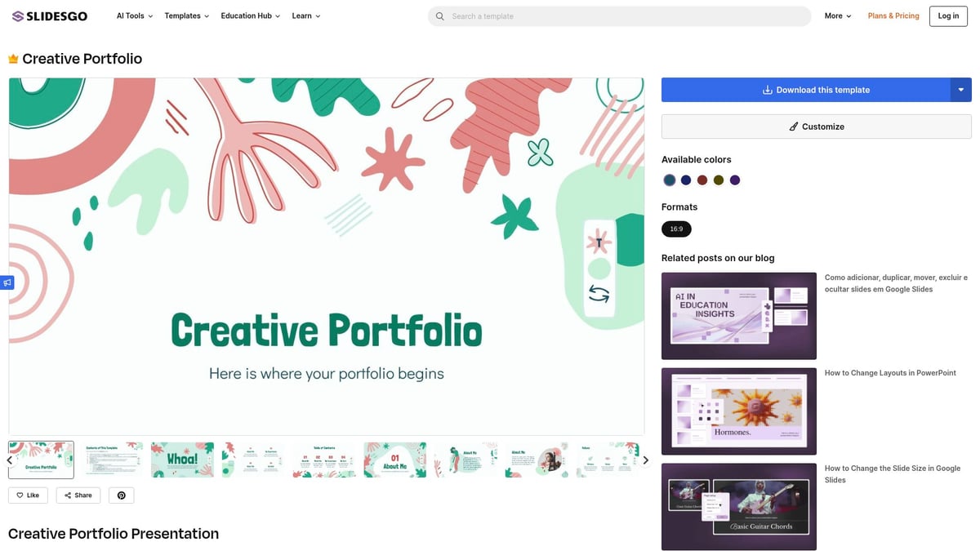Screen dimensions: 980x551
Task: Click Download this template
Action: point(808,90)
